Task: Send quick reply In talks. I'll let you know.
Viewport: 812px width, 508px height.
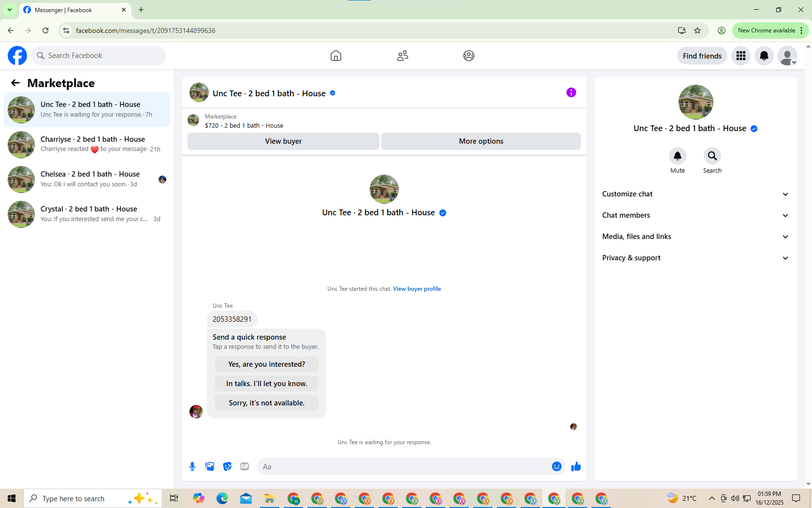Action: [267, 384]
